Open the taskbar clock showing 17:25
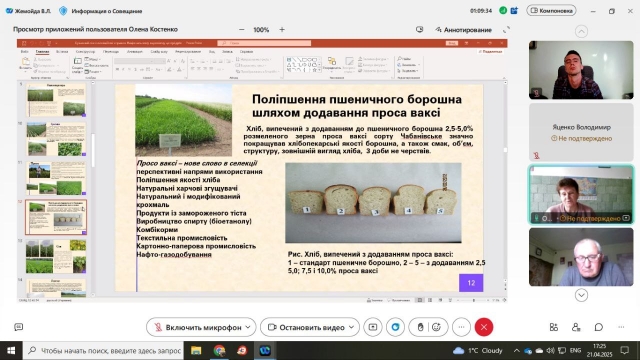The width and height of the screenshot is (640, 360). (600, 351)
